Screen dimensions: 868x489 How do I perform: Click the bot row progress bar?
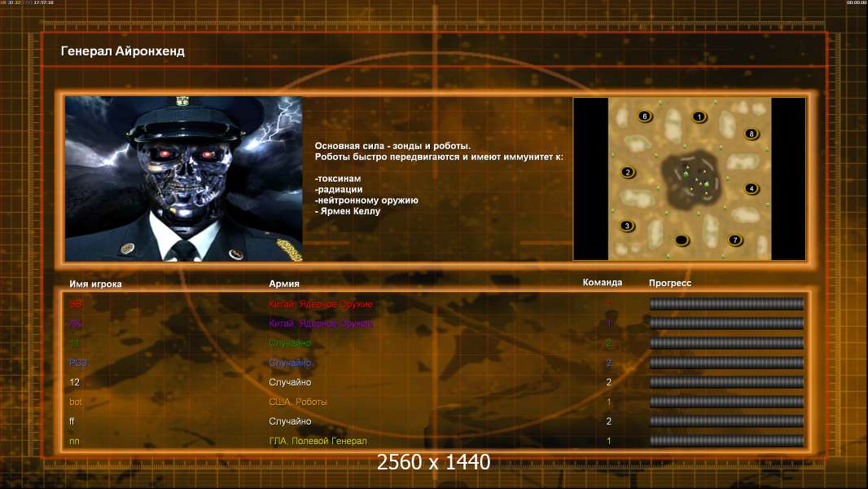coord(726,402)
